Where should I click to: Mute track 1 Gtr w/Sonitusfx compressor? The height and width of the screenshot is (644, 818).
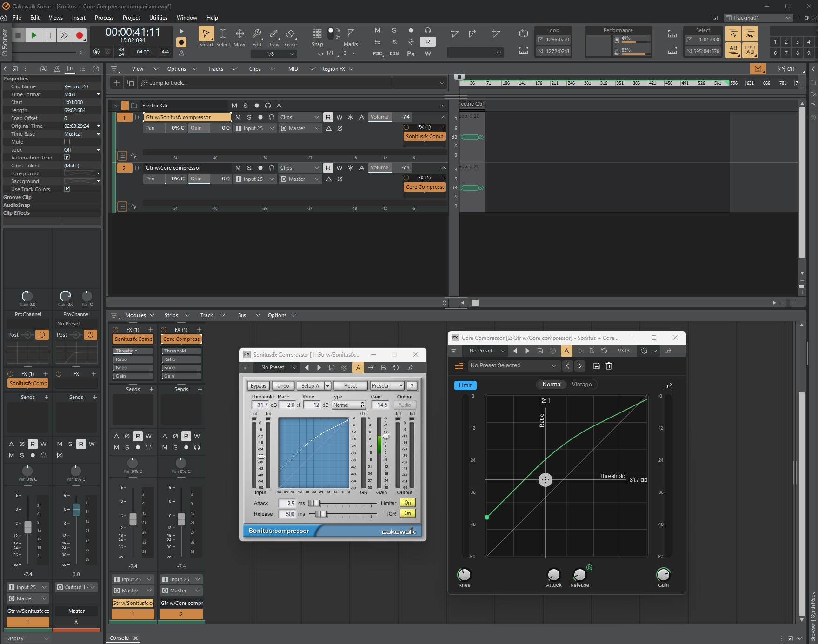click(x=238, y=117)
